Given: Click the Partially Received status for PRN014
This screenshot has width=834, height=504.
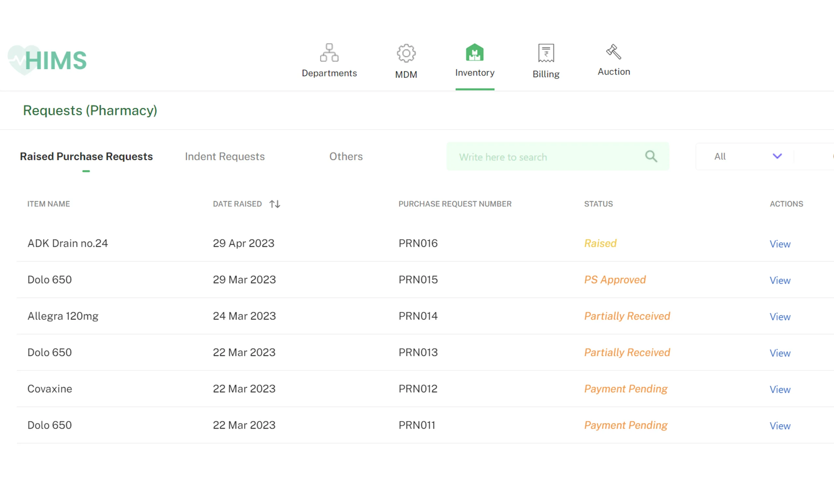Looking at the screenshot, I should tap(627, 316).
